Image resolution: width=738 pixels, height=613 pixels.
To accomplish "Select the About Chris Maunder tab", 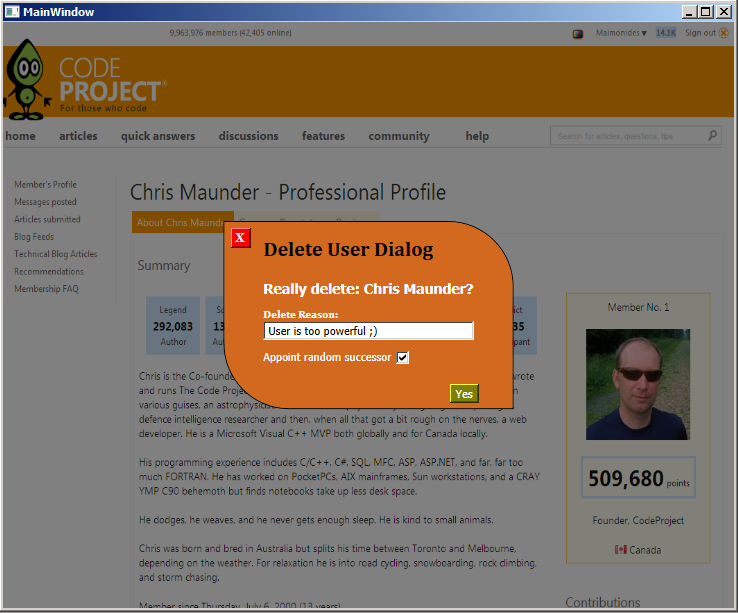I will coord(182,222).
